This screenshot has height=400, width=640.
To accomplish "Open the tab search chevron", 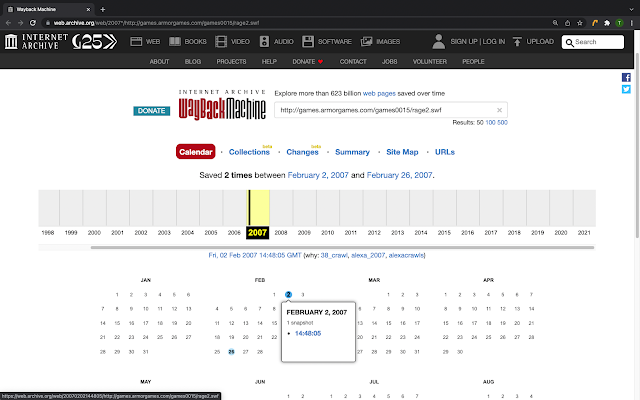I will tap(631, 9).
